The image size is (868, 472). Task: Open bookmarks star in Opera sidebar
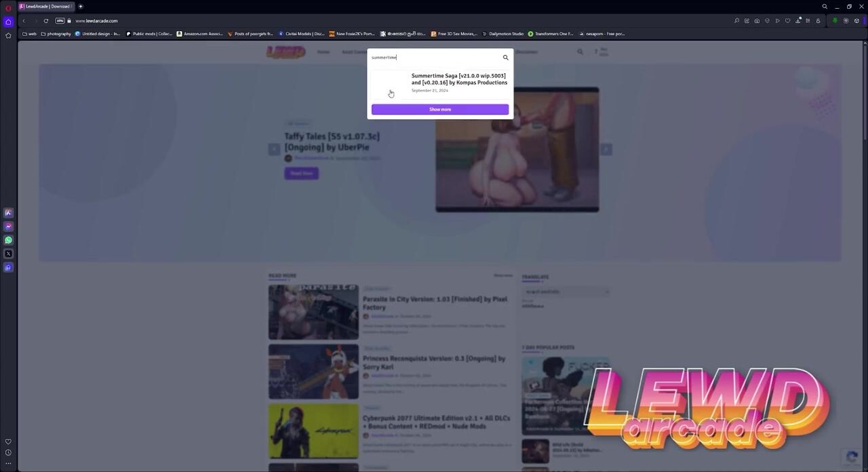coord(8,35)
